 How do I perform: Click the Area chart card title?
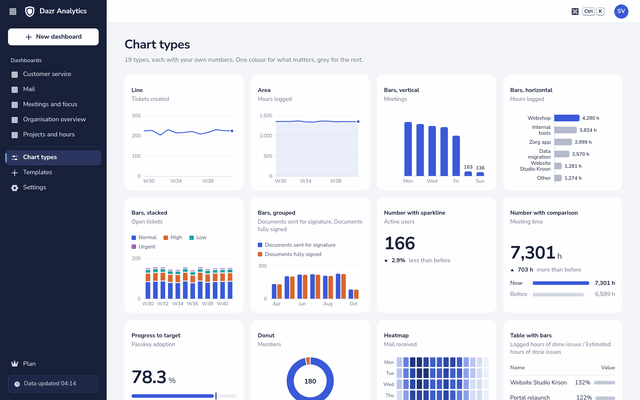(264, 90)
